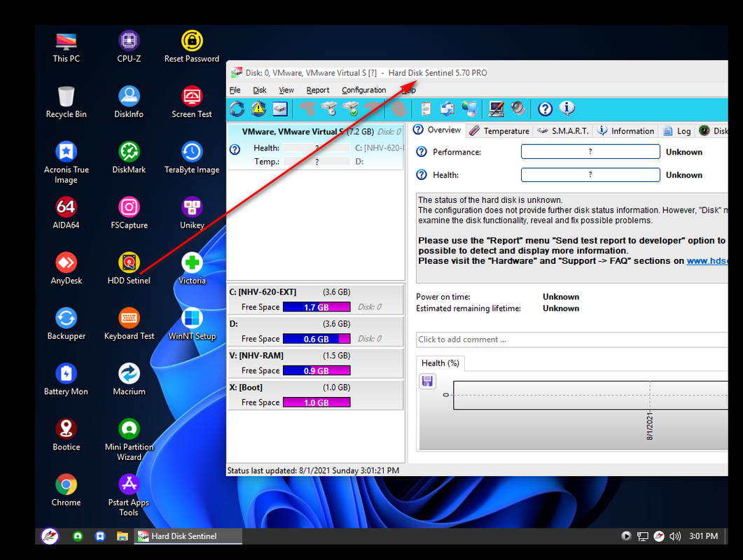Click the www.hds website link
The width and height of the screenshot is (743, 560).
point(707,261)
